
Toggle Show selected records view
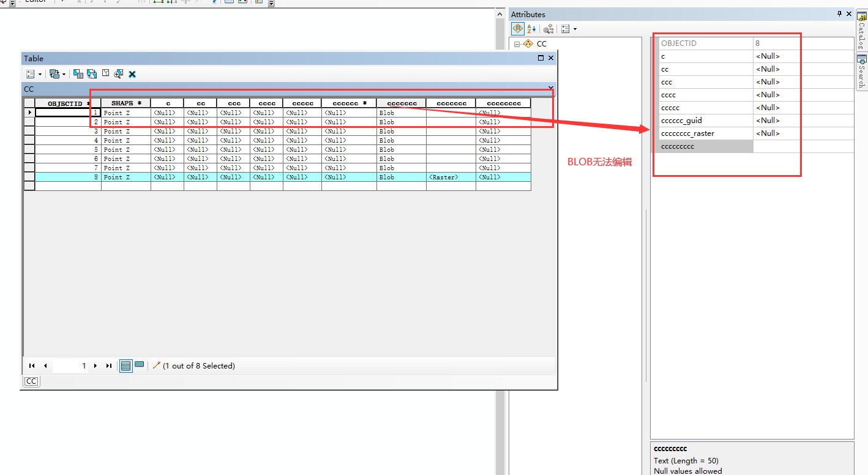140,365
